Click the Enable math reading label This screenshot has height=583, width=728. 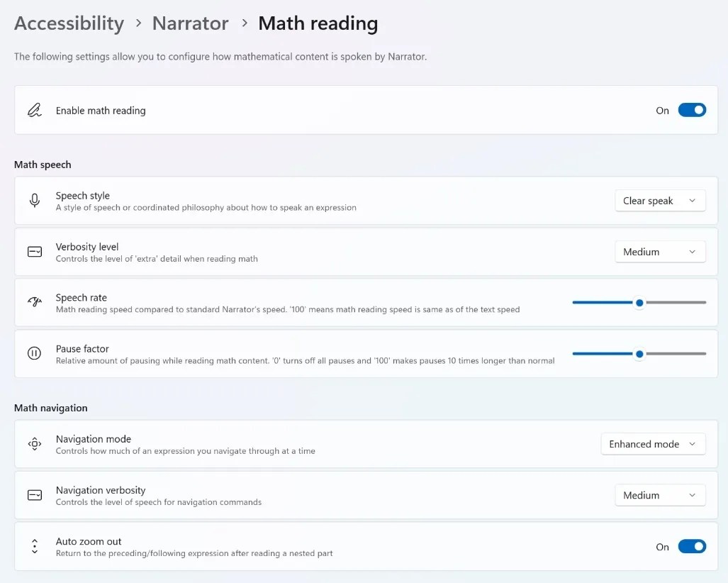click(101, 111)
